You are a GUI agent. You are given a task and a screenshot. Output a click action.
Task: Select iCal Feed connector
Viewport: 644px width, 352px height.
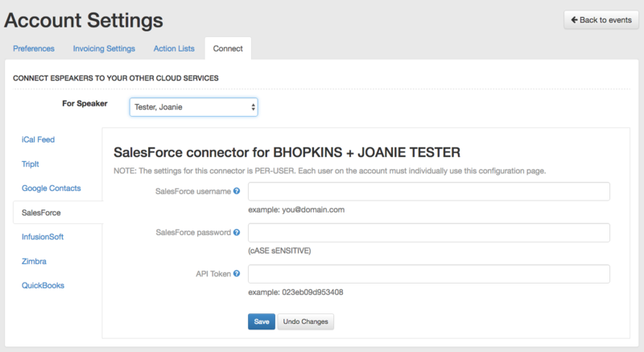coord(38,139)
